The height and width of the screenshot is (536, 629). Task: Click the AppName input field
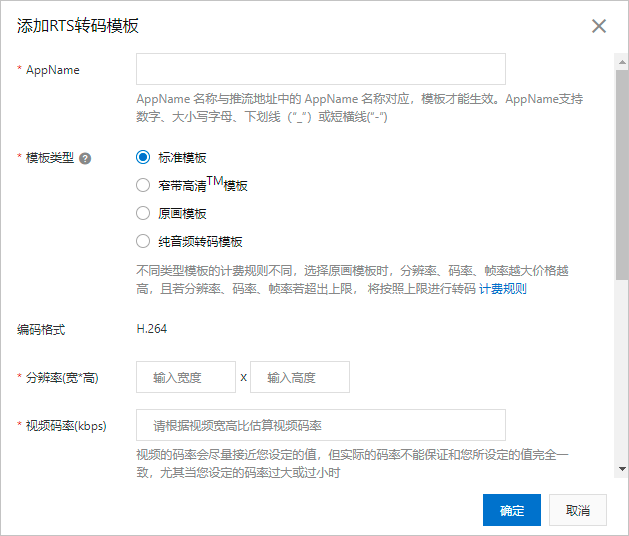coord(321,69)
